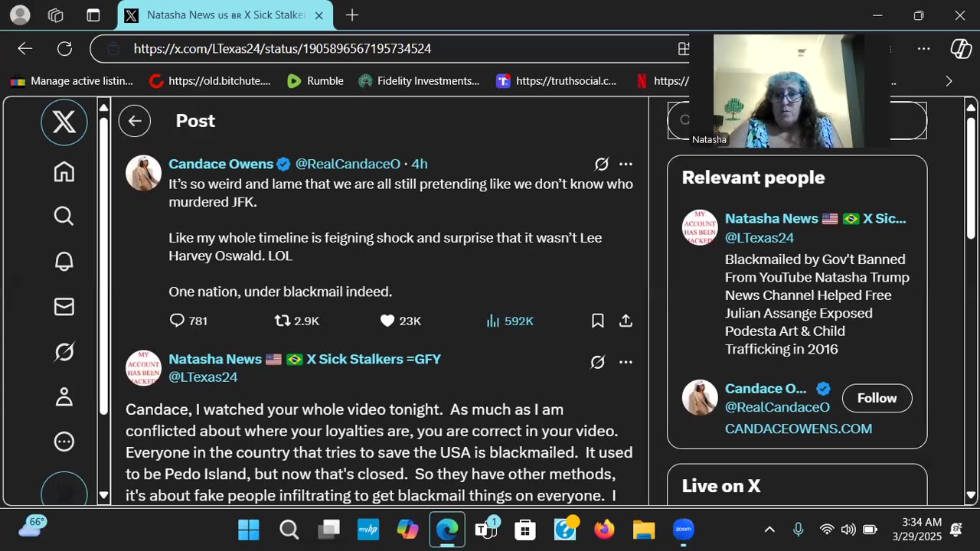
Task: Open Windows Start menu
Action: 249,530
